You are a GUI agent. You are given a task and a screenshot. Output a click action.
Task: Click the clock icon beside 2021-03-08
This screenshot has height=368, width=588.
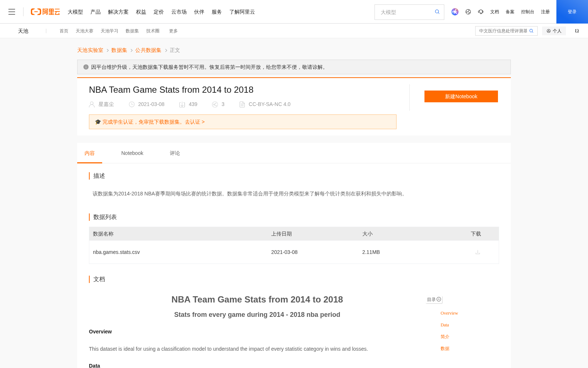[x=132, y=105]
